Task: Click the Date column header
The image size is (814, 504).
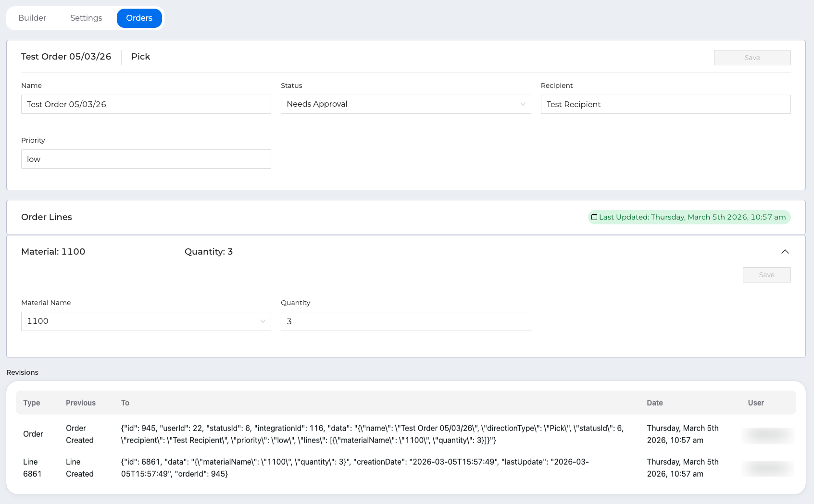Action: (x=654, y=403)
